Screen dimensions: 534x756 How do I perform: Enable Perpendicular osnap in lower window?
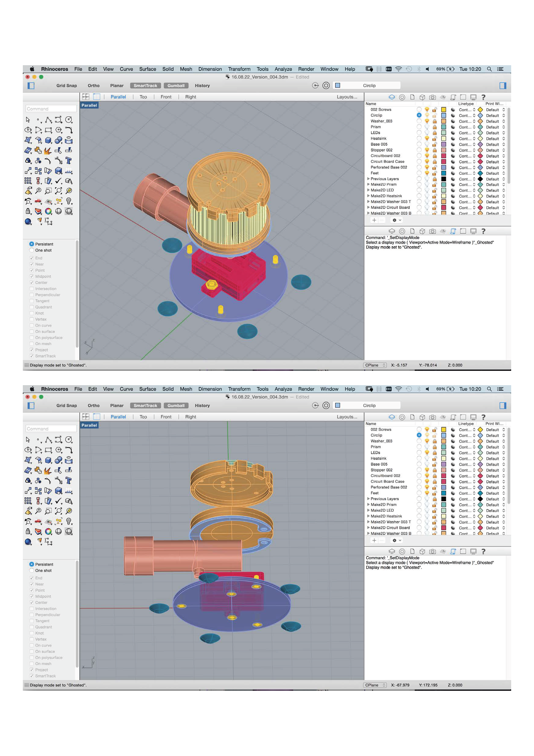tap(32, 615)
